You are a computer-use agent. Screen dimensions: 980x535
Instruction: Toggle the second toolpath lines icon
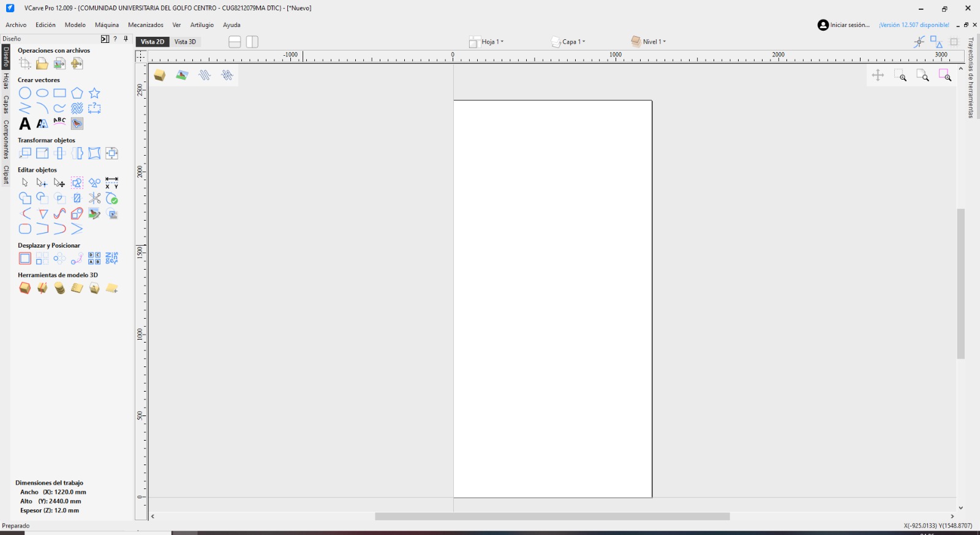[x=227, y=75]
